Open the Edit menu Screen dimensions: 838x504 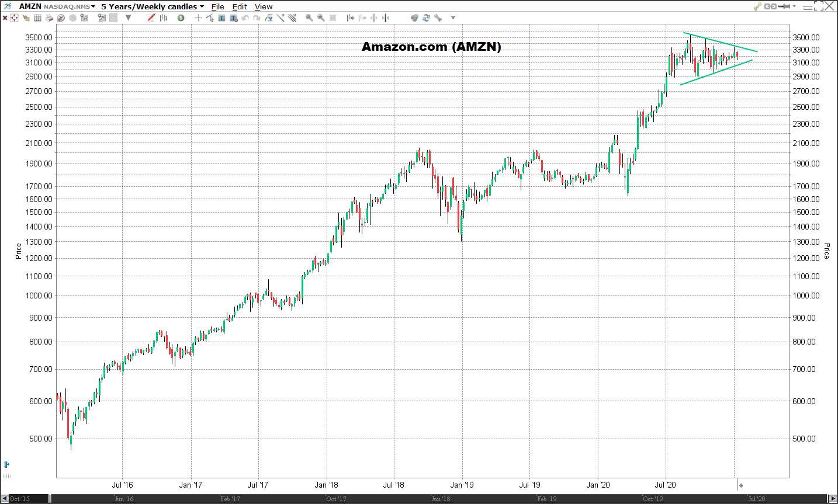click(x=240, y=6)
